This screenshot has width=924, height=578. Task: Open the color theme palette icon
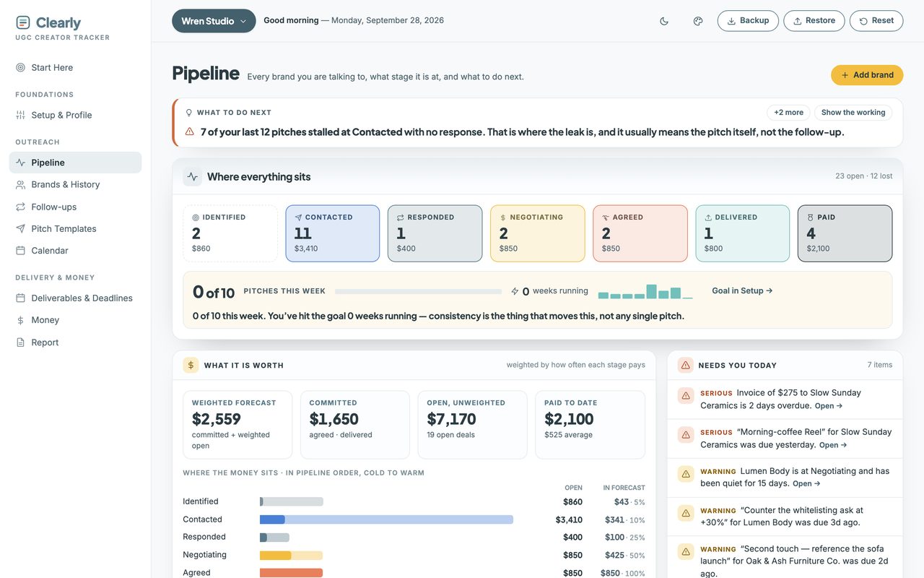click(x=698, y=21)
